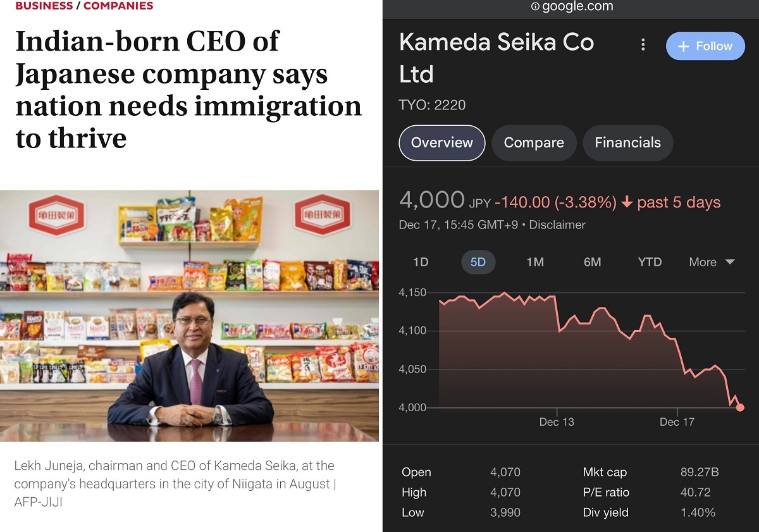Switch to the Overview tab

(x=441, y=143)
